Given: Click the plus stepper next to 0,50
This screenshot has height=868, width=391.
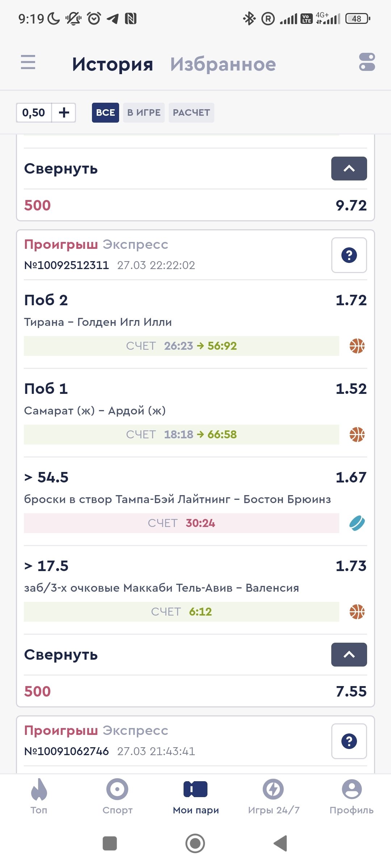Looking at the screenshot, I should [64, 112].
